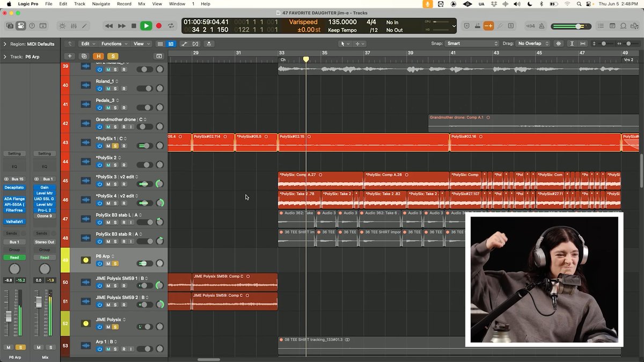Image resolution: width=644 pixels, height=362 pixels.
Task: Record-enable the *PolySix 2 track
Action: pyautogui.click(x=123, y=165)
